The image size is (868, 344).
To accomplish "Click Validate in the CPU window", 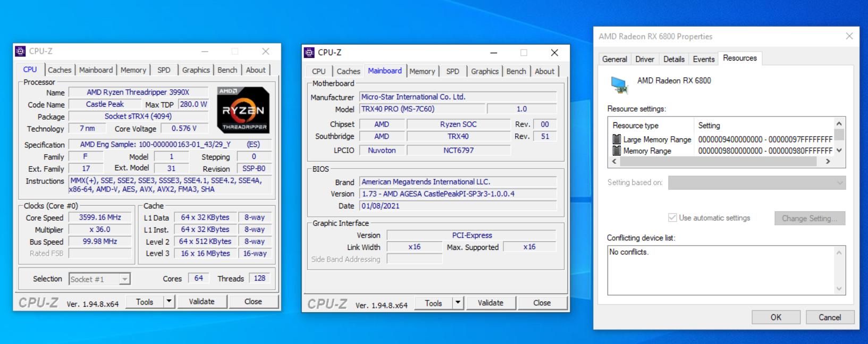I will click(202, 301).
